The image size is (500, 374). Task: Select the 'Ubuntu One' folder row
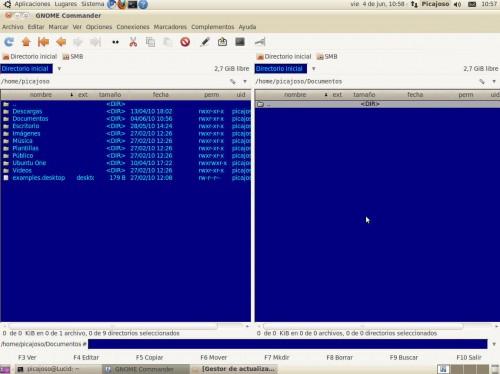click(126, 163)
